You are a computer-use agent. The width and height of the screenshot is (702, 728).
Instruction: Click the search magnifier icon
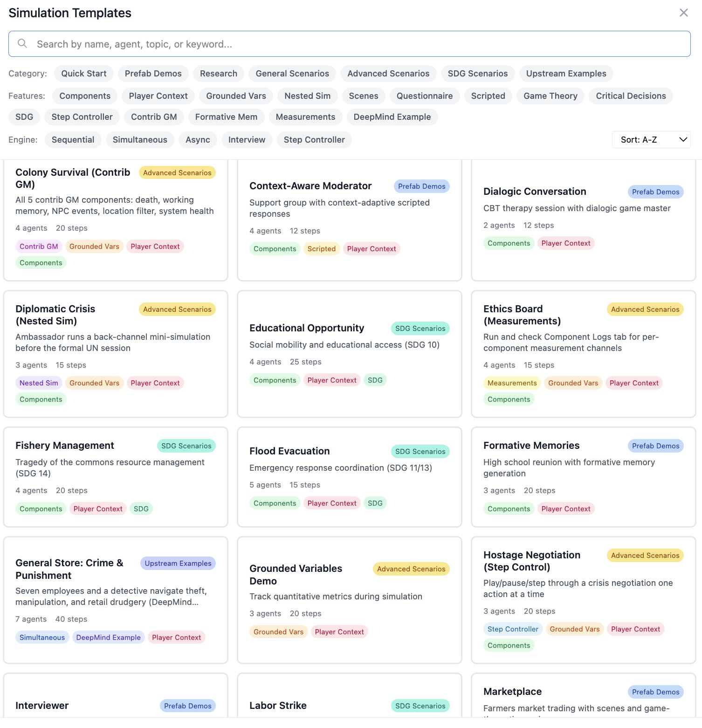[x=22, y=44]
